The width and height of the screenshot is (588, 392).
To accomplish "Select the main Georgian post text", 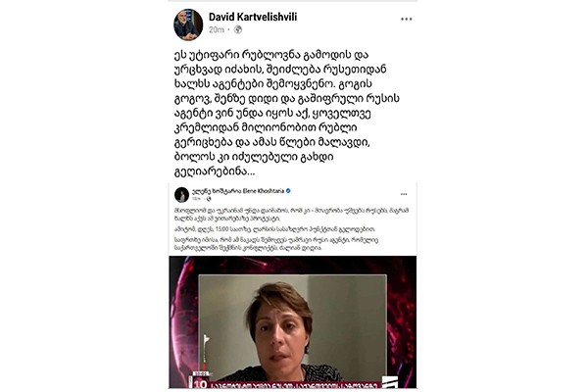I will pyautogui.click(x=286, y=114).
